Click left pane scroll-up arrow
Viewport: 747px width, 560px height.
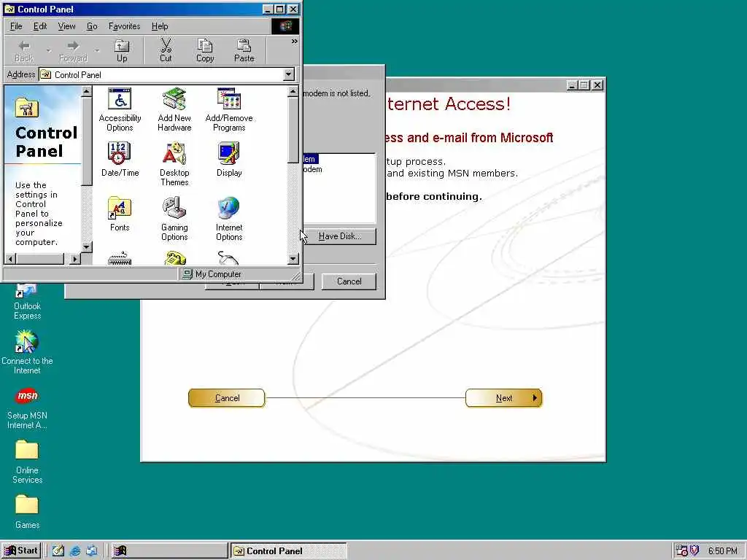(x=87, y=91)
